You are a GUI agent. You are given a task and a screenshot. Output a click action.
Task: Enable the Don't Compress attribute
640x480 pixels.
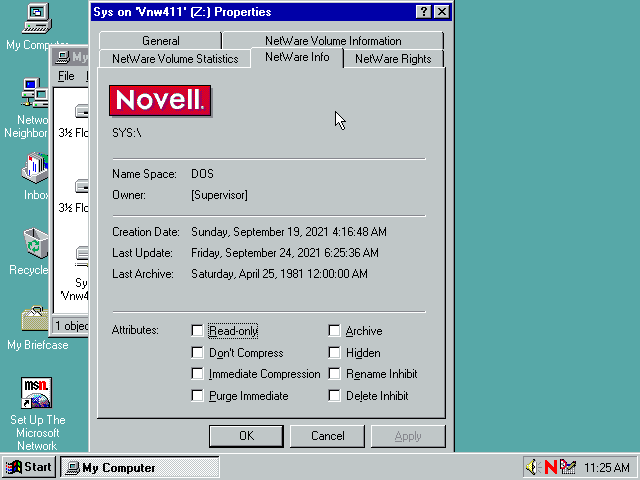pyautogui.click(x=197, y=353)
